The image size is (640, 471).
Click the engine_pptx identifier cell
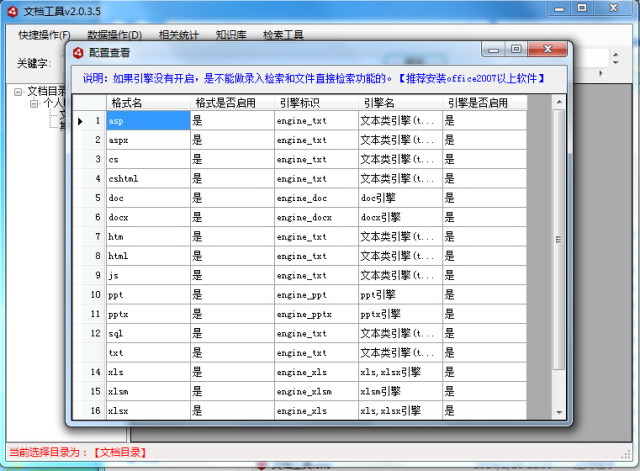(316, 314)
